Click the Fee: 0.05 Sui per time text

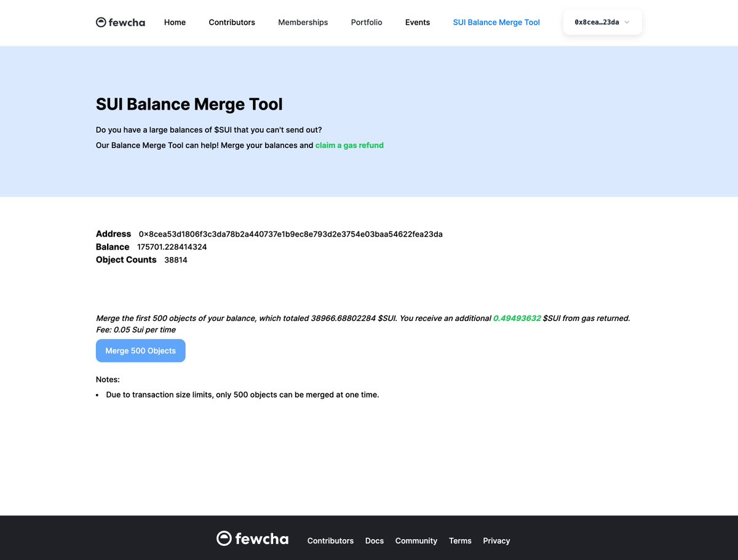pos(136,330)
